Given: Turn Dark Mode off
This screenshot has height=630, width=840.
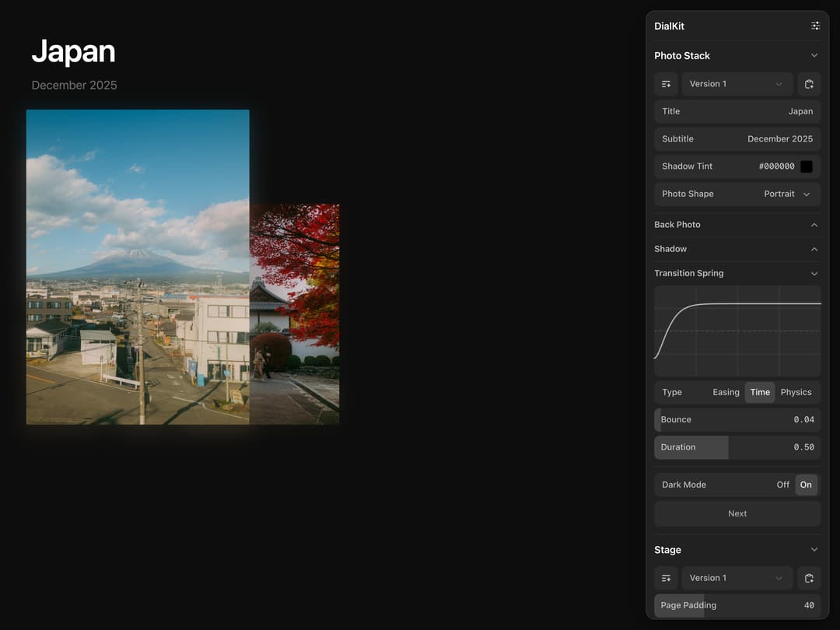Looking at the screenshot, I should (782, 485).
